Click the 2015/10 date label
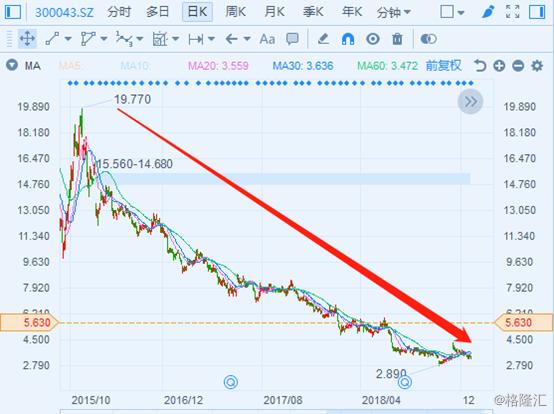Image resolution: width=554 pixels, height=414 pixels. pyautogui.click(x=91, y=400)
